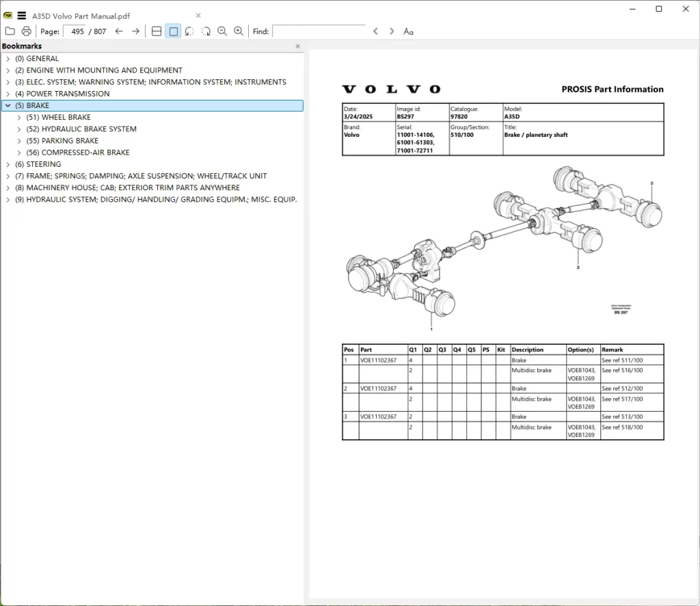The height and width of the screenshot is (606, 700).
Task: Jump to (55) PARKING BRAKE
Action: coord(62,141)
